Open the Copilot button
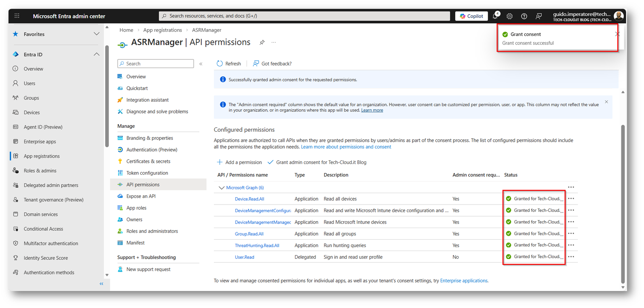Image resolution: width=644 pixels, height=308 pixels. [471, 16]
